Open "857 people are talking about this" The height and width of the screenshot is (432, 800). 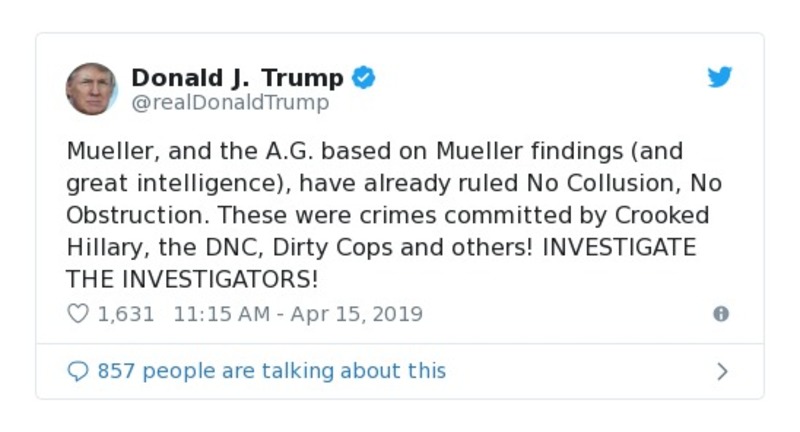[x=271, y=371]
